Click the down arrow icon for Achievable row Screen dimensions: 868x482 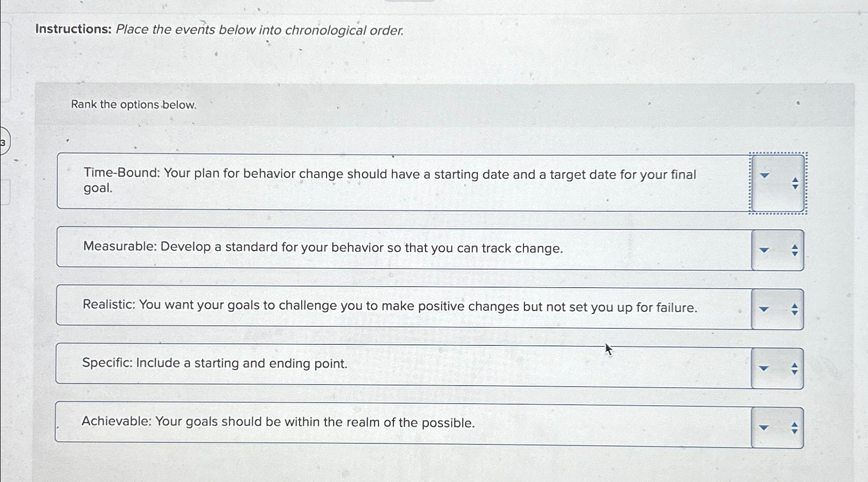[x=764, y=428]
